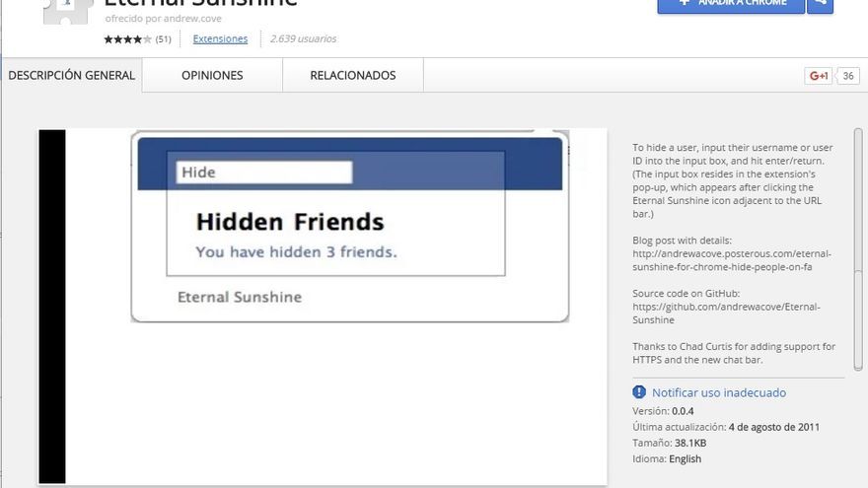
Task: Click the "Eternal Sunshine" caption in preview
Action: click(239, 297)
